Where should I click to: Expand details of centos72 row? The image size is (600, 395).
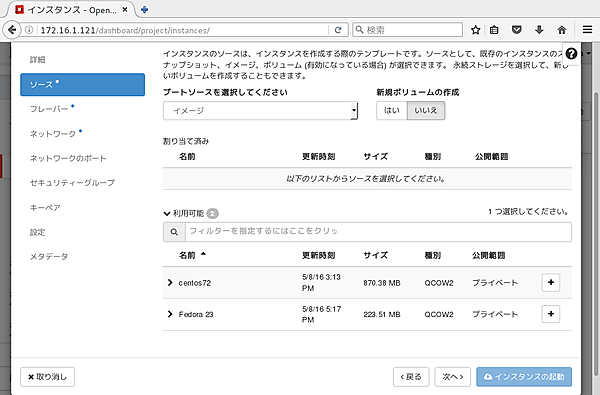tap(170, 282)
